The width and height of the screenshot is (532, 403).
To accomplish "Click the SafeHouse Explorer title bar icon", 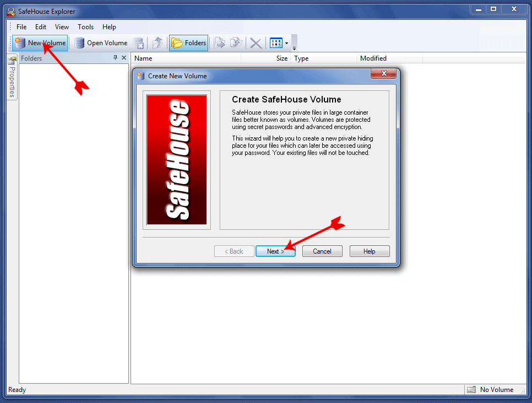I will click(11, 12).
